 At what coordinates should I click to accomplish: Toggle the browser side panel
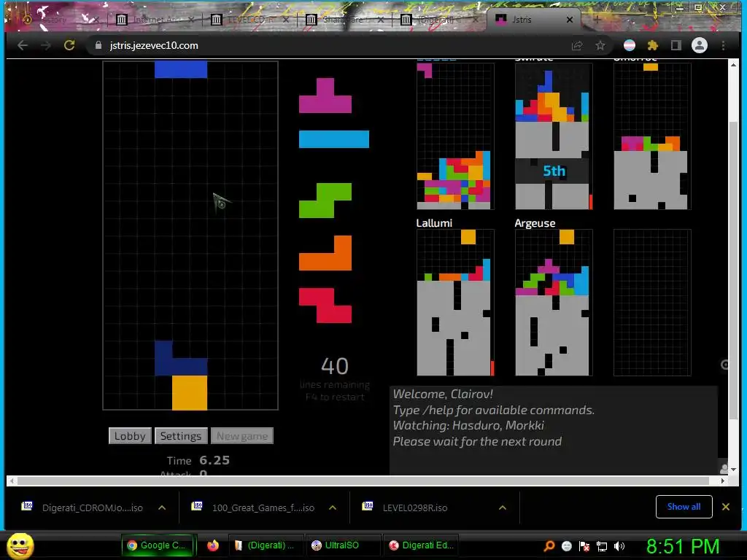pyautogui.click(x=676, y=45)
